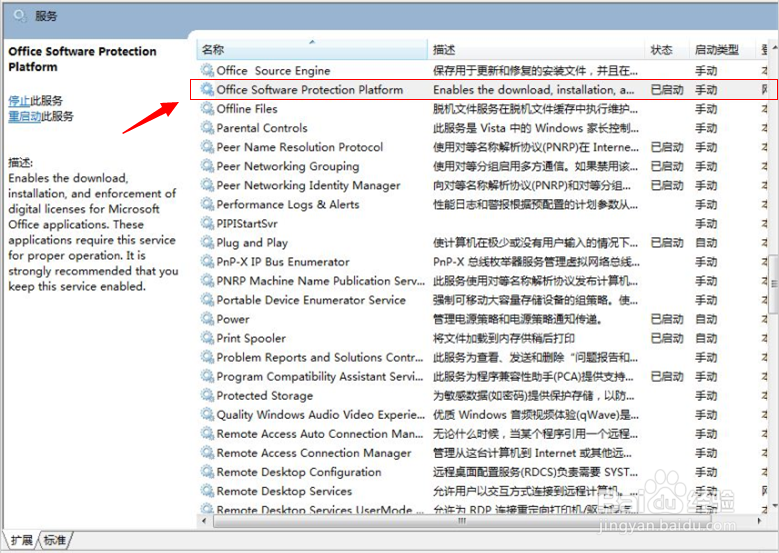Click the Quality Windows Audio Video icon
This screenshot has width=779, height=553.
(x=207, y=414)
